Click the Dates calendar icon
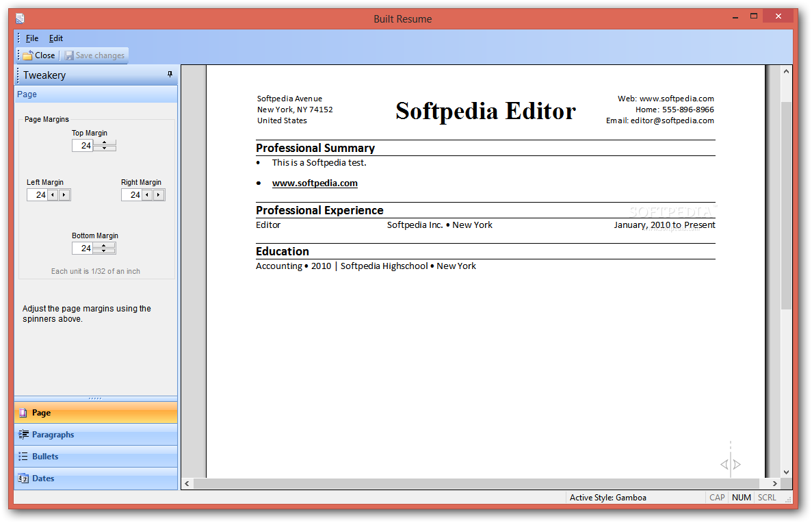The height and width of the screenshot is (523, 812). [x=23, y=478]
